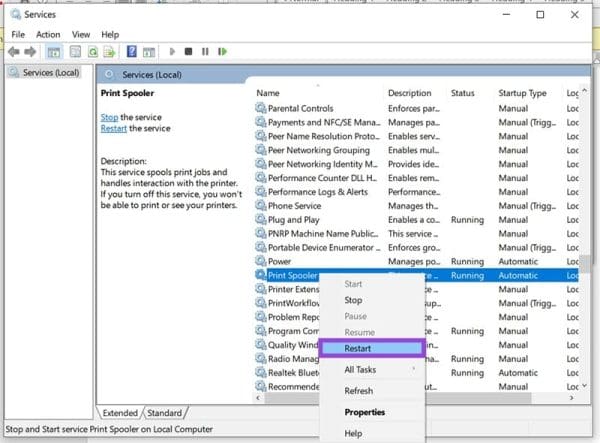Open the Action menu
The width and height of the screenshot is (600, 443).
(48, 34)
